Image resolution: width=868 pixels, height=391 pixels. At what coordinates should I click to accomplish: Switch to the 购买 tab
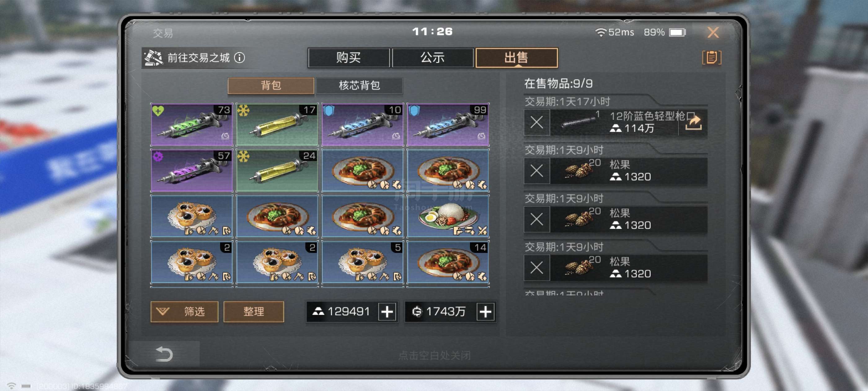pyautogui.click(x=348, y=58)
